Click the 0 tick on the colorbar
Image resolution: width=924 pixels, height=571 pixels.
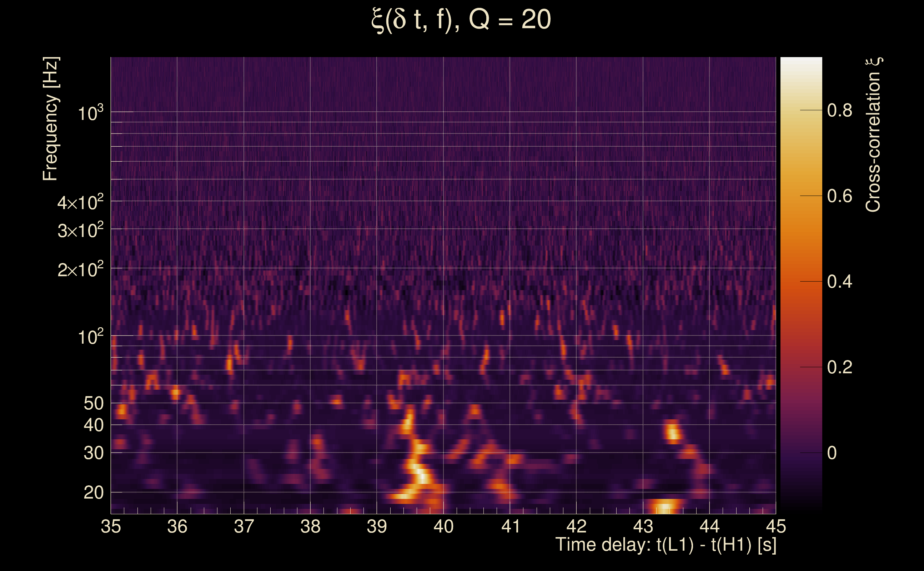[x=832, y=453]
